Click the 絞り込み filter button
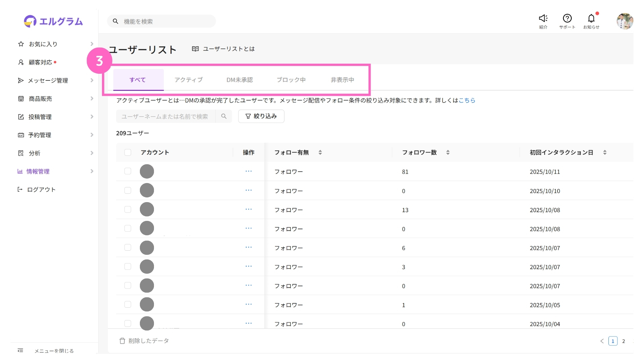Viewport: 644px width, 362px height. coord(261,116)
